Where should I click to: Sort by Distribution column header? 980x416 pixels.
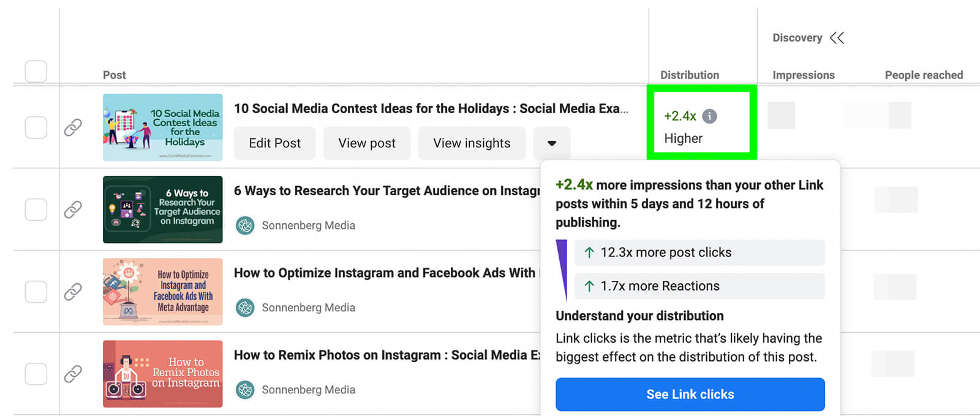pos(690,75)
